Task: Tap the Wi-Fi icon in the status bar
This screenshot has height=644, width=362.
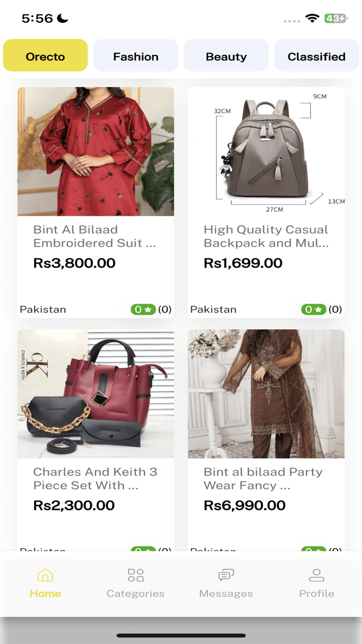Action: (x=311, y=18)
